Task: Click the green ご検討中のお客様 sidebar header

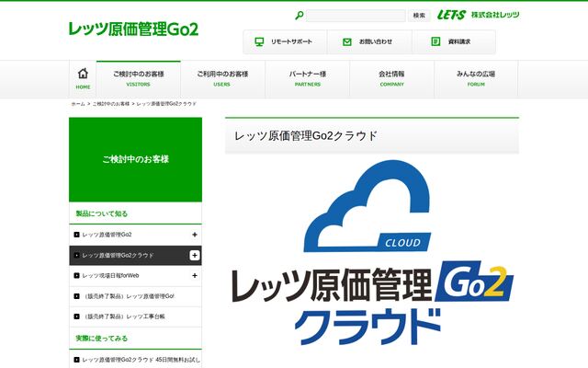Action: (135, 159)
